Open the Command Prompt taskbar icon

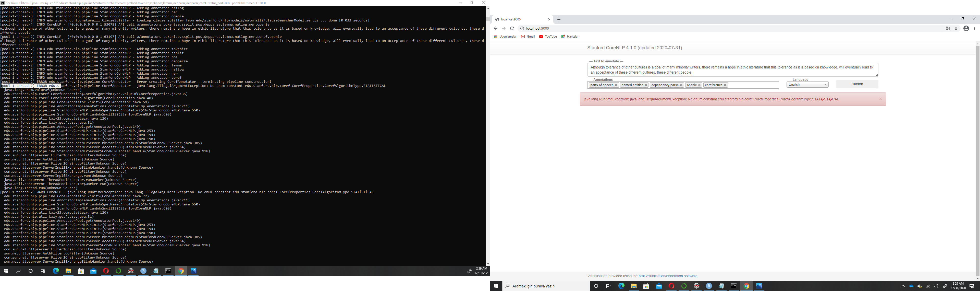coord(168,271)
